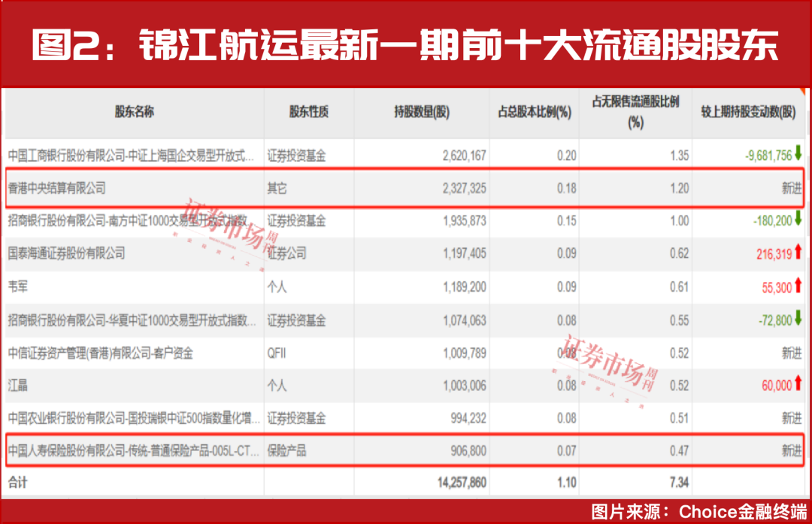The width and height of the screenshot is (812, 524).
Task: Click the change value 55,300
Action: tap(777, 287)
